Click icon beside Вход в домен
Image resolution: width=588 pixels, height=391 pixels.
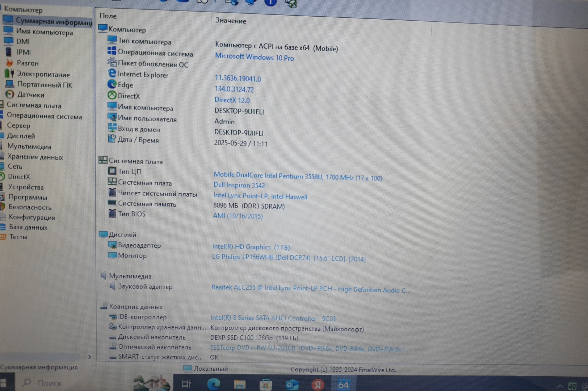112,128
